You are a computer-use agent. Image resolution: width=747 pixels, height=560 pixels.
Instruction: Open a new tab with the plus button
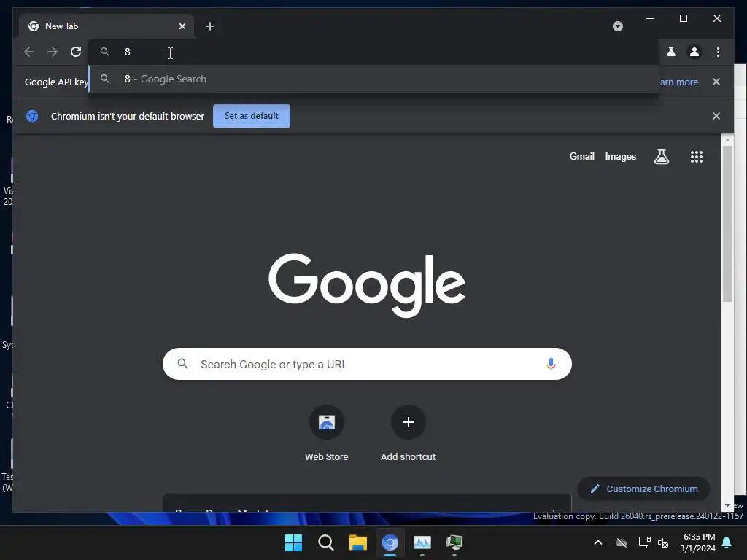click(210, 26)
